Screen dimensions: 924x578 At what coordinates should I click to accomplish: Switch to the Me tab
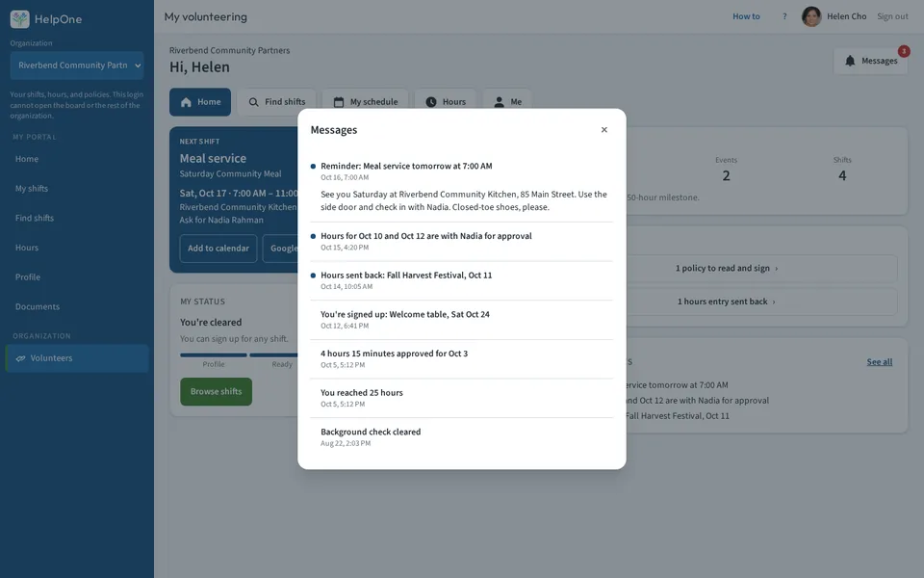pos(507,102)
